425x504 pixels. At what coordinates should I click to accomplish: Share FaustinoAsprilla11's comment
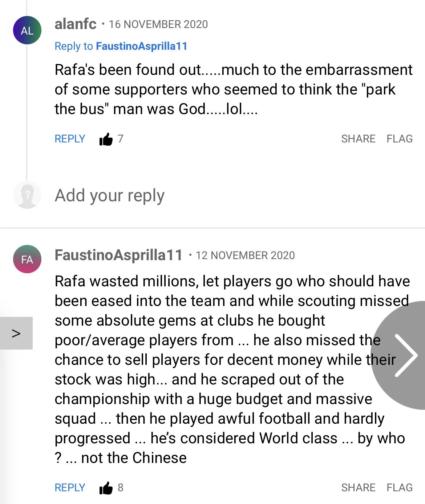click(358, 488)
